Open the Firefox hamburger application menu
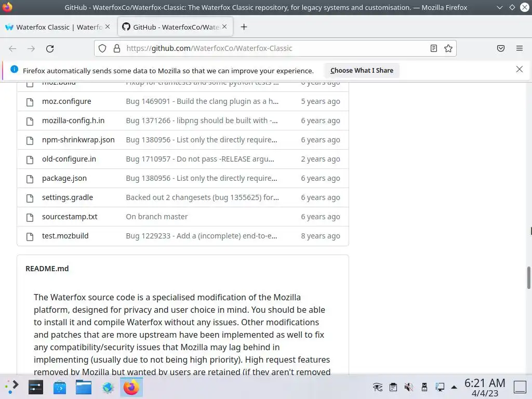The image size is (532, 399). [x=520, y=48]
